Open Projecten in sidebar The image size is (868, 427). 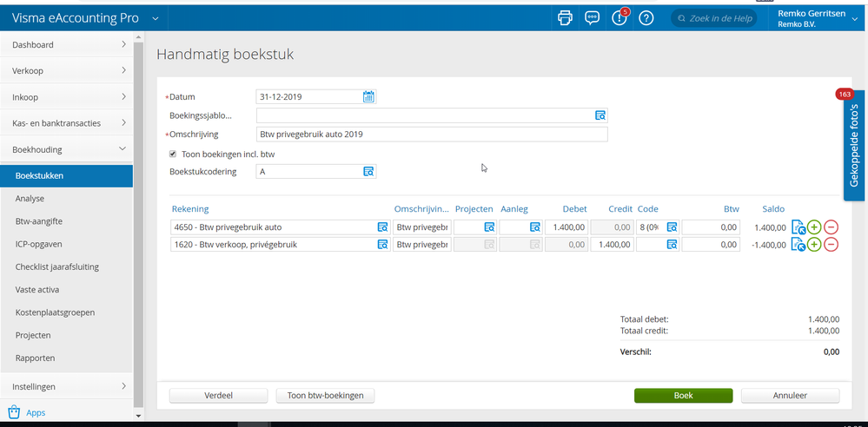coord(33,335)
